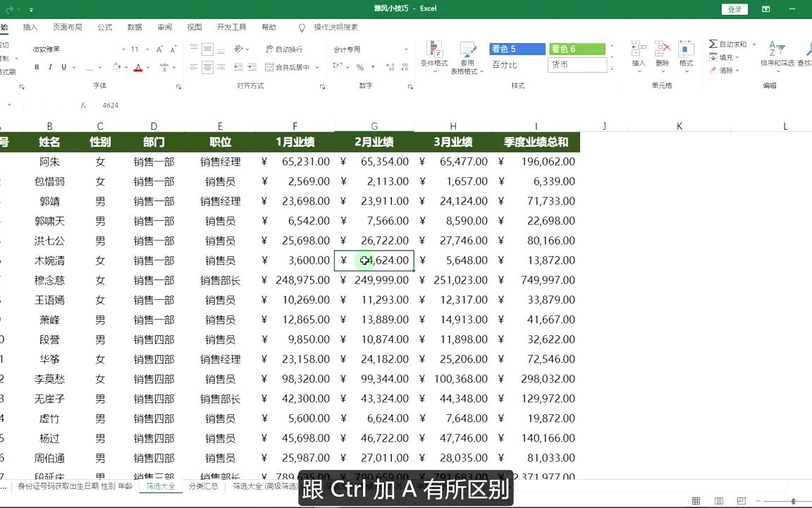Screen dimensions: 812x508
Task: Expand the cell styles gallery
Action: [612, 68]
